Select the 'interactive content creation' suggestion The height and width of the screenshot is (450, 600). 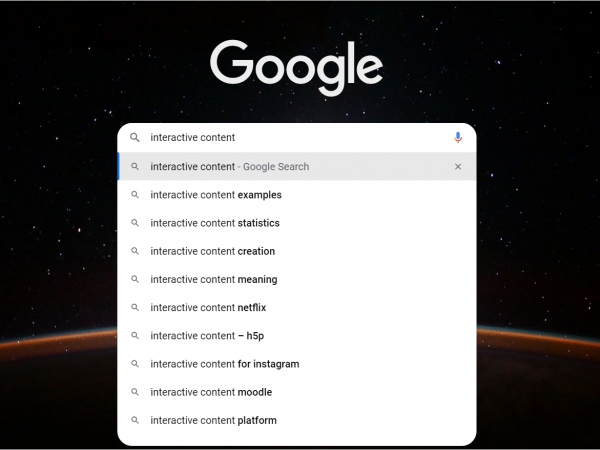tap(212, 251)
